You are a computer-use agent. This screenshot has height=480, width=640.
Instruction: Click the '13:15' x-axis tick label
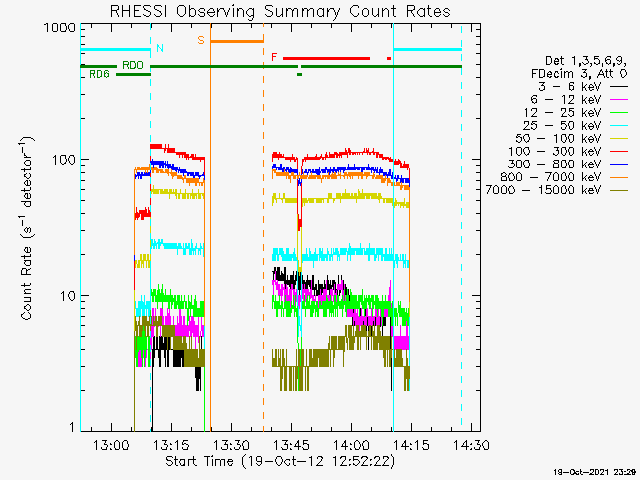[171, 444]
